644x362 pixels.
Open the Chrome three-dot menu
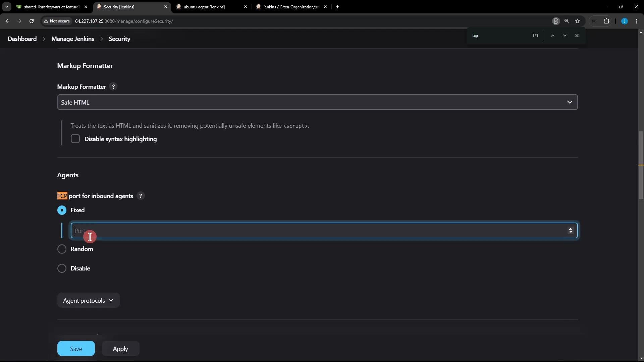[x=637, y=21]
